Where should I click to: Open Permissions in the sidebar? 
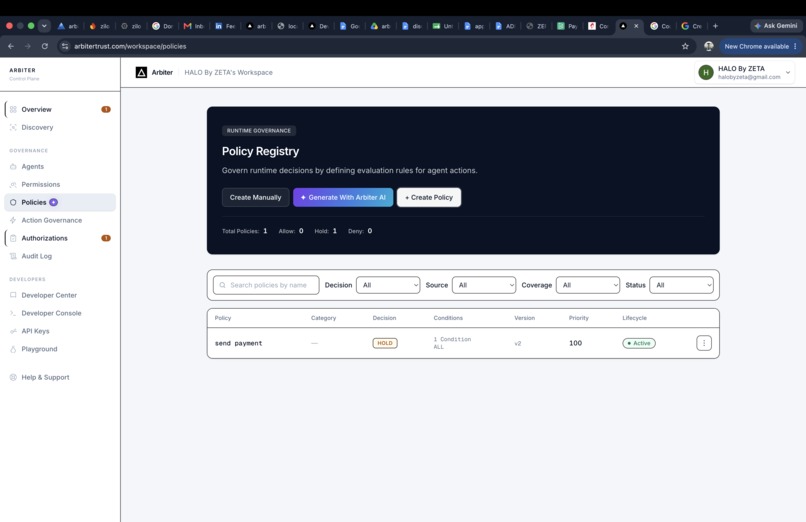[60, 184]
